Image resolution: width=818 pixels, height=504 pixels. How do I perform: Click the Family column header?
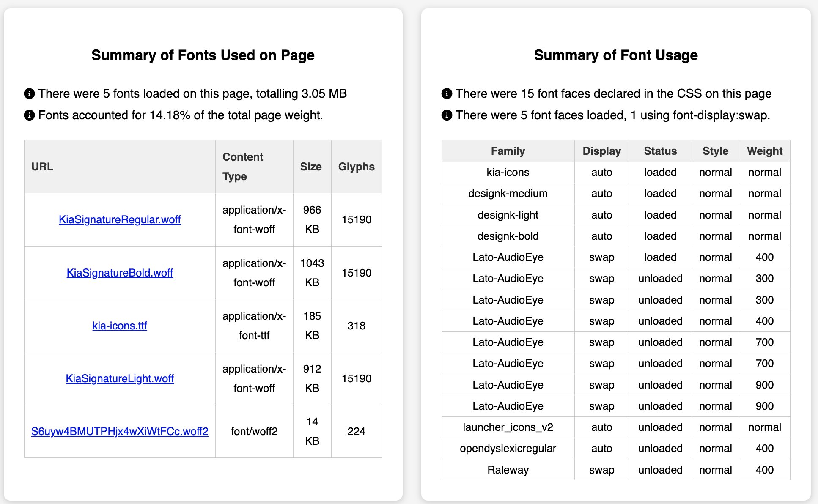point(508,151)
